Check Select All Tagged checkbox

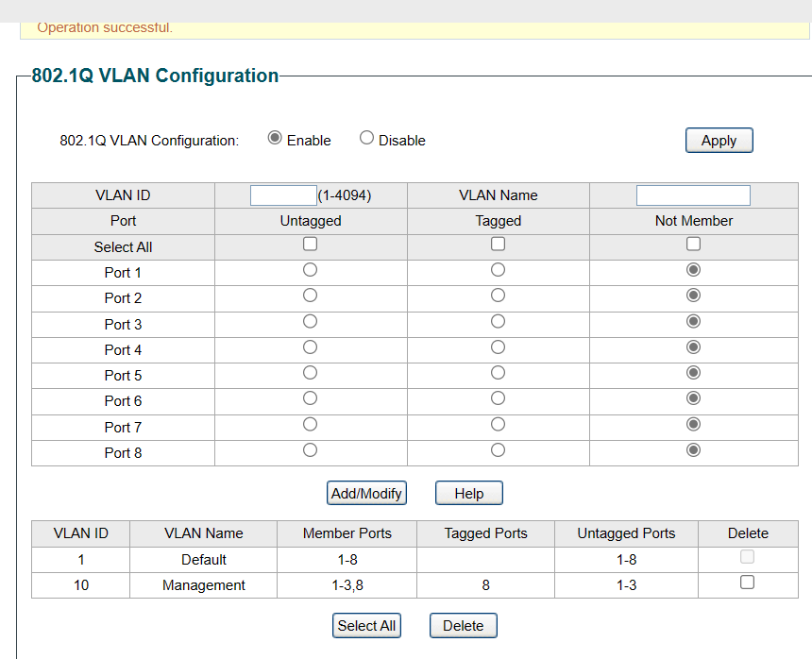point(499,244)
